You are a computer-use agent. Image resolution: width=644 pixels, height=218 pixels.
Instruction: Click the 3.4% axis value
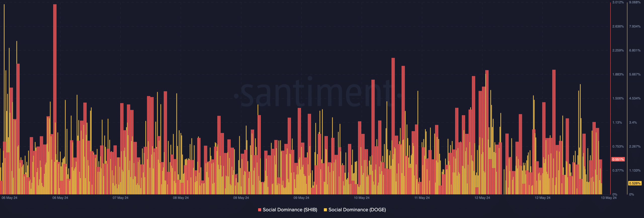point(633,122)
